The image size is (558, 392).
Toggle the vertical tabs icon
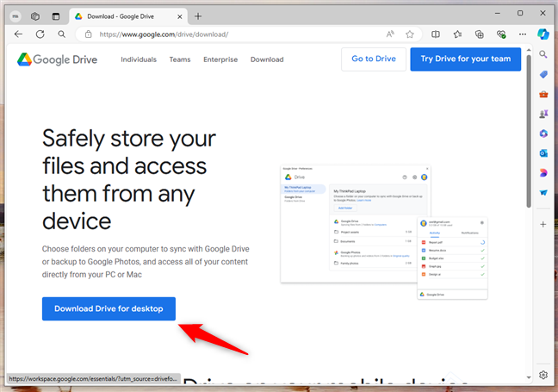pos(56,16)
